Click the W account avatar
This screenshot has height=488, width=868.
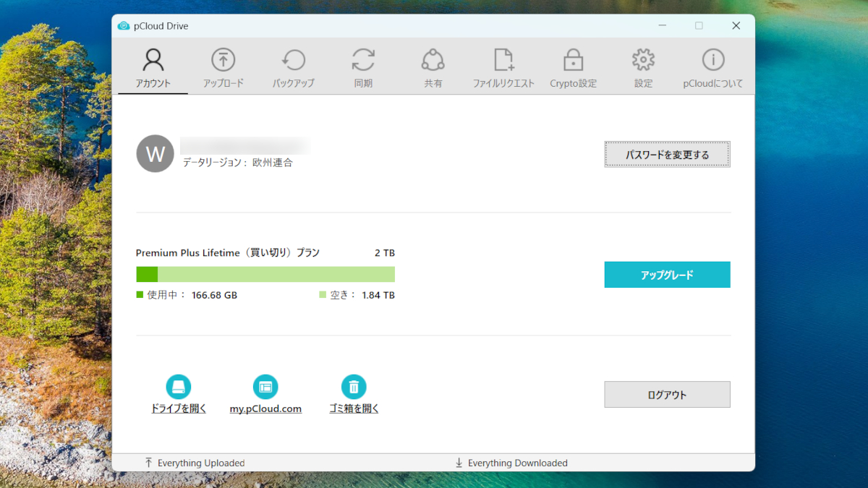(x=156, y=153)
